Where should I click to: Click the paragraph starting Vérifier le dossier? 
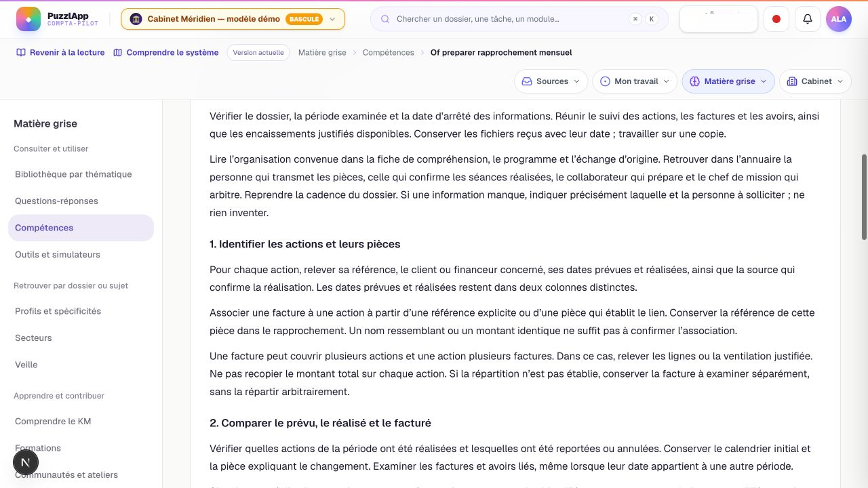515,125
